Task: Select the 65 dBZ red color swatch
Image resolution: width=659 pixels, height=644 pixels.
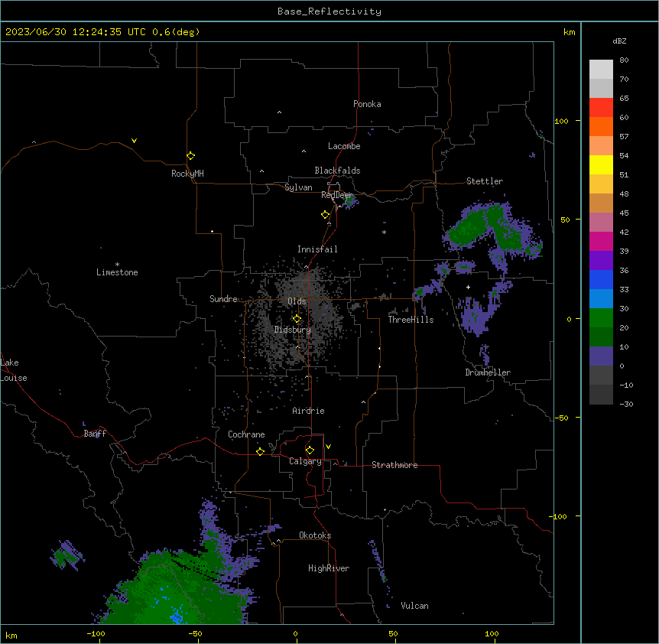Action: pyautogui.click(x=601, y=107)
